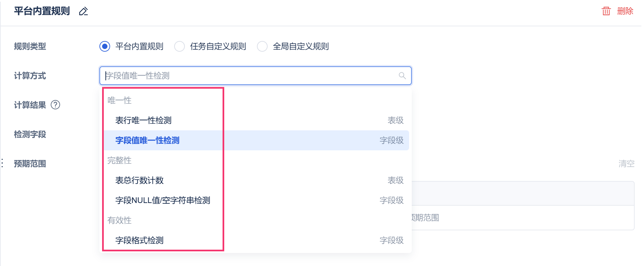
Task: Click the vertical dots handle beside 预期范围
Action: click(x=3, y=163)
